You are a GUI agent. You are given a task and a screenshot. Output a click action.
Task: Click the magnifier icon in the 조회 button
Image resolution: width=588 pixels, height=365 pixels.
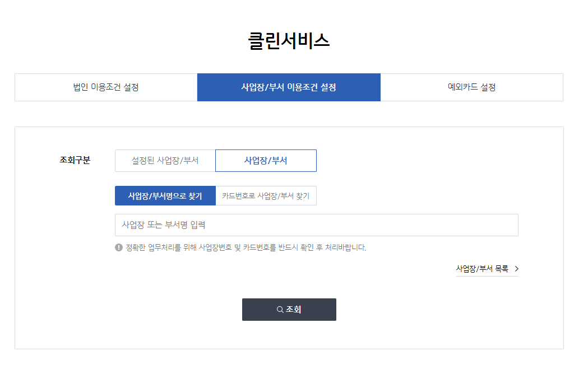coord(280,310)
